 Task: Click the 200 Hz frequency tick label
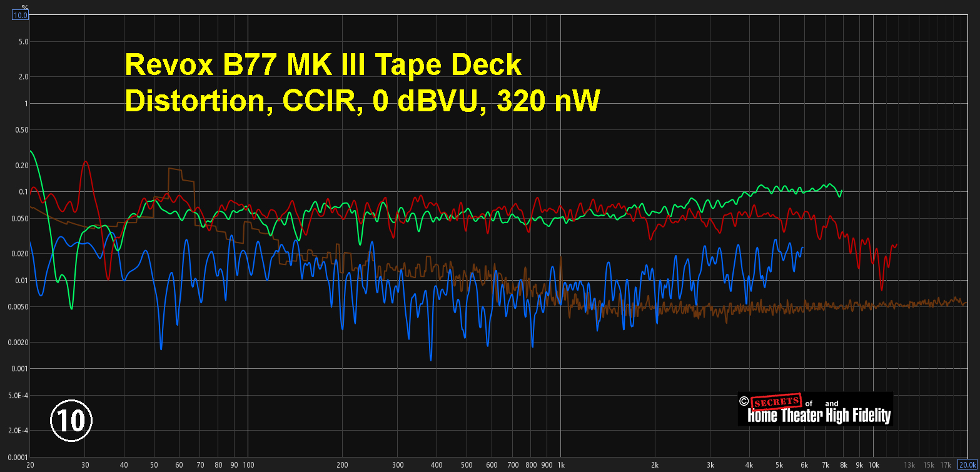pos(342,465)
